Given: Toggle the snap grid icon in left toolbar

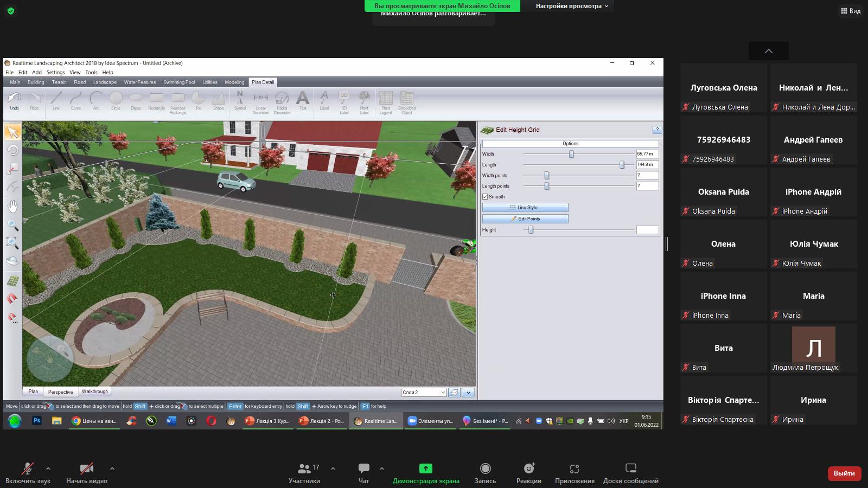Looking at the screenshot, I should point(12,281).
